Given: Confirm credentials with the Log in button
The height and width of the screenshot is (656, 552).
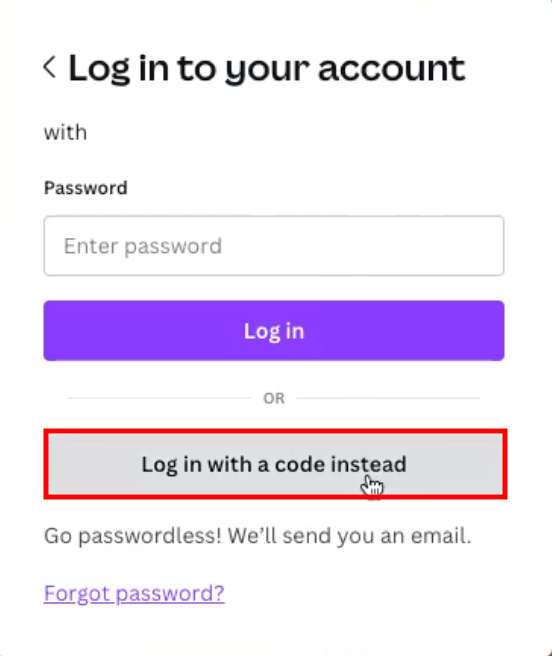Looking at the screenshot, I should point(274,331).
